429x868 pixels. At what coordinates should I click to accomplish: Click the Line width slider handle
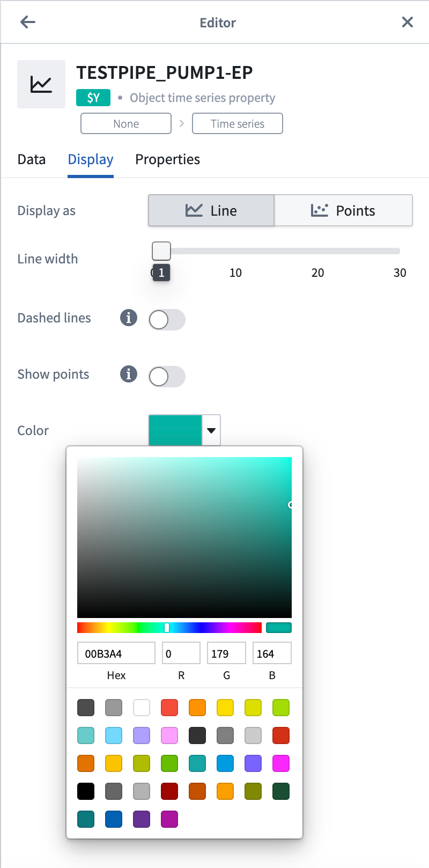coord(161,251)
